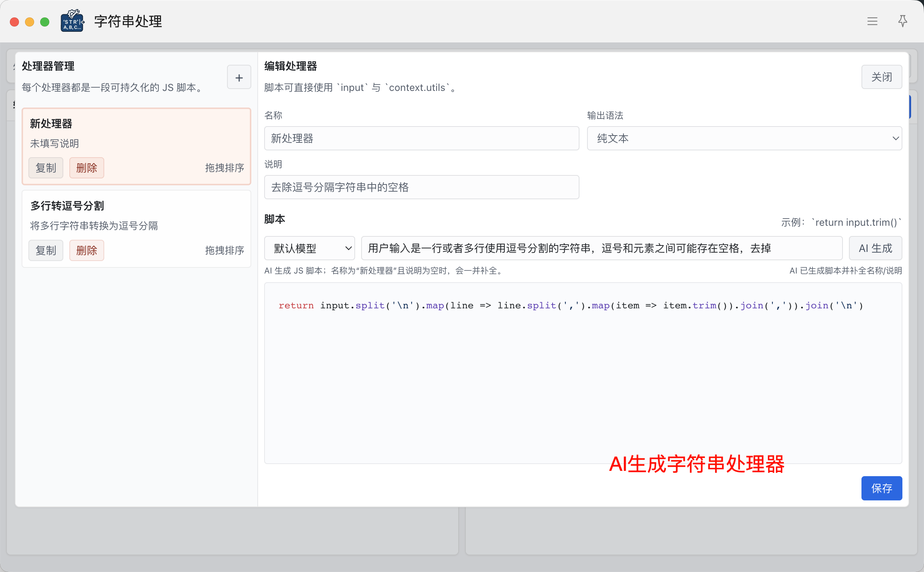Click the AI prompt text input
Screen dimensions: 924x572
601,248
